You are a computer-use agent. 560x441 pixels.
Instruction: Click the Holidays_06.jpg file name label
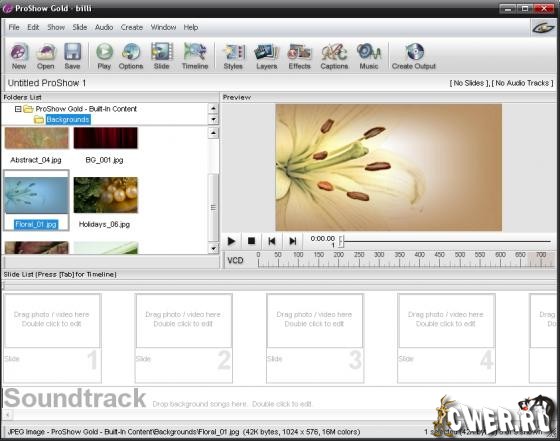[x=104, y=224]
